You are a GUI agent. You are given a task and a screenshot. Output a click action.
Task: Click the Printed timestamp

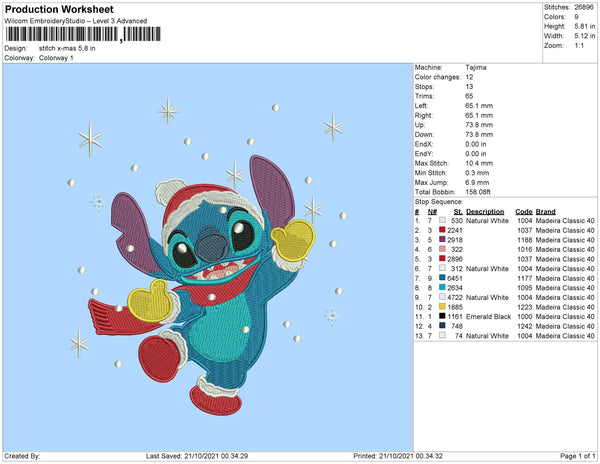pos(398,456)
